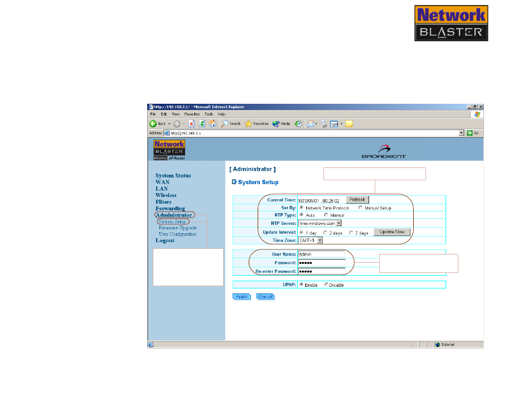This screenshot has height=414, width=532.
Task: Click the IE icon in title bar
Action: 151,107
